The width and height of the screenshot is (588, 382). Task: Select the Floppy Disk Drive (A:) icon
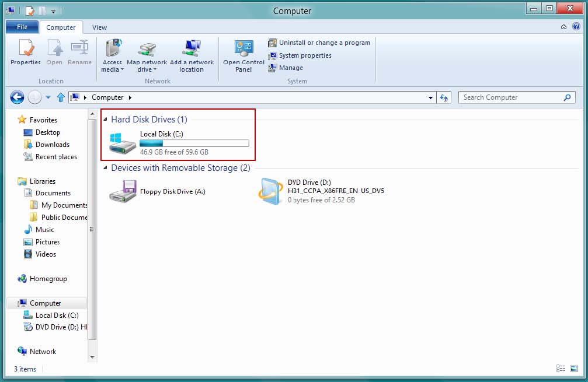[123, 191]
